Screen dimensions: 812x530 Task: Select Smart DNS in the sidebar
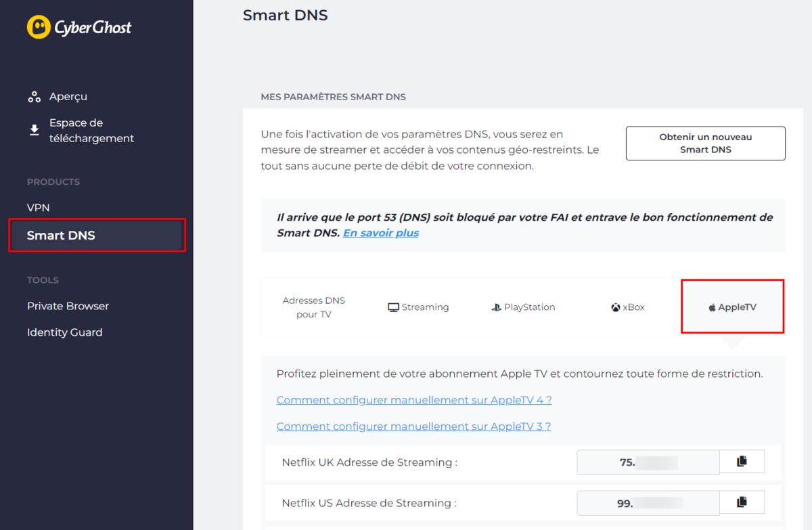[97, 236]
